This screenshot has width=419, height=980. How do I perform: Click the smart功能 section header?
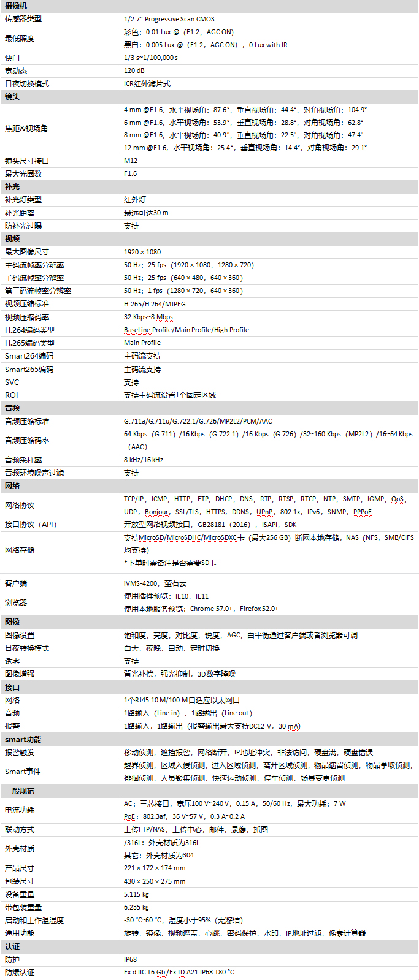pyautogui.click(x=23, y=739)
